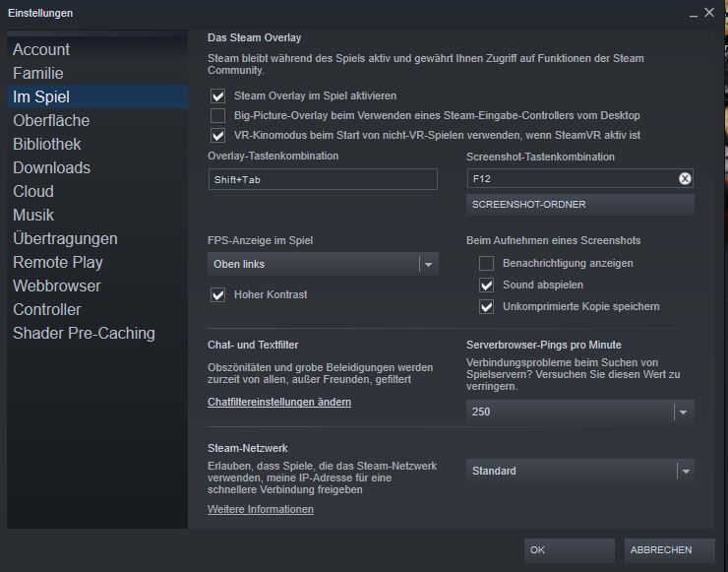Disable Sound abspielen checkbox
The width and height of the screenshot is (728, 572).
pos(486,286)
